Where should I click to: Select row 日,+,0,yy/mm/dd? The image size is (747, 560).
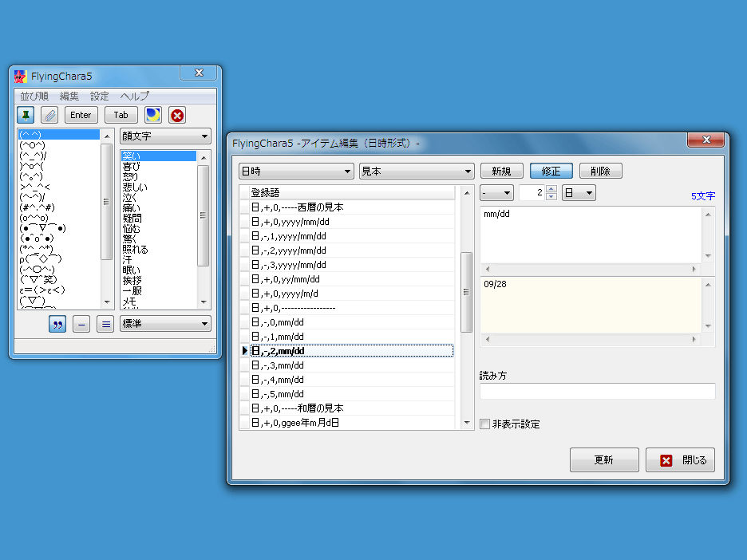pyautogui.click(x=352, y=279)
